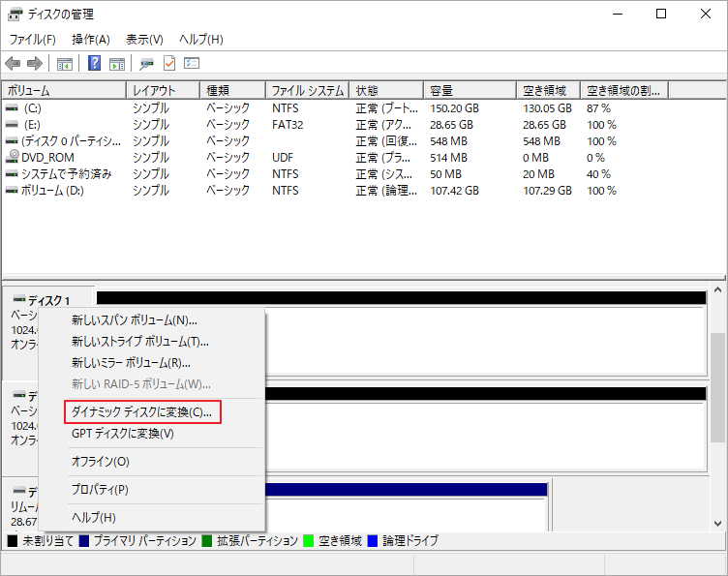This screenshot has width=728, height=576.
Task: Click the 87 % free percentage cell
Action: 598,108
